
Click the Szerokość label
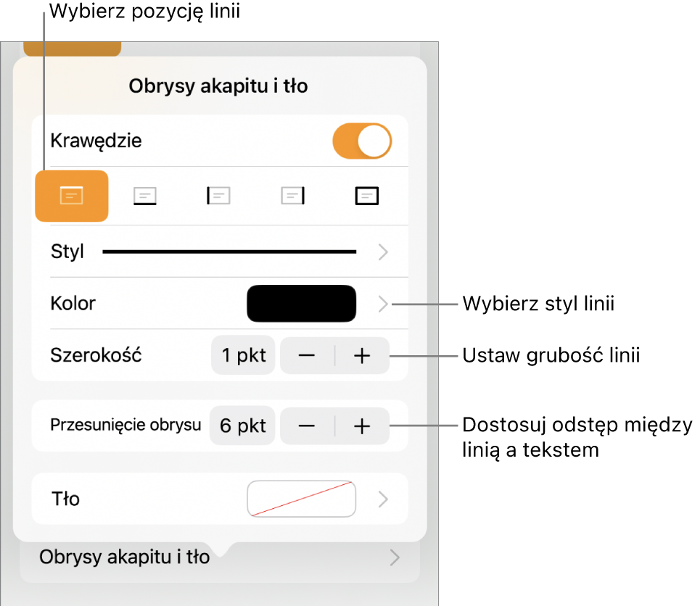(x=96, y=355)
